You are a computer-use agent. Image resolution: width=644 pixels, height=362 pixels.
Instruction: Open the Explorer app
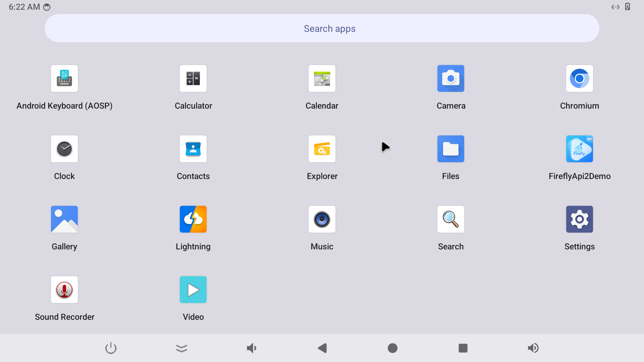point(322,149)
